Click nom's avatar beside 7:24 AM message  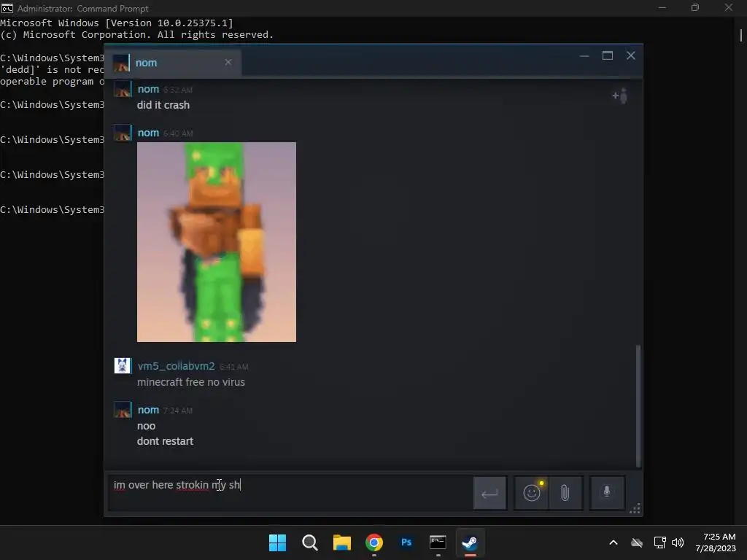(123, 410)
